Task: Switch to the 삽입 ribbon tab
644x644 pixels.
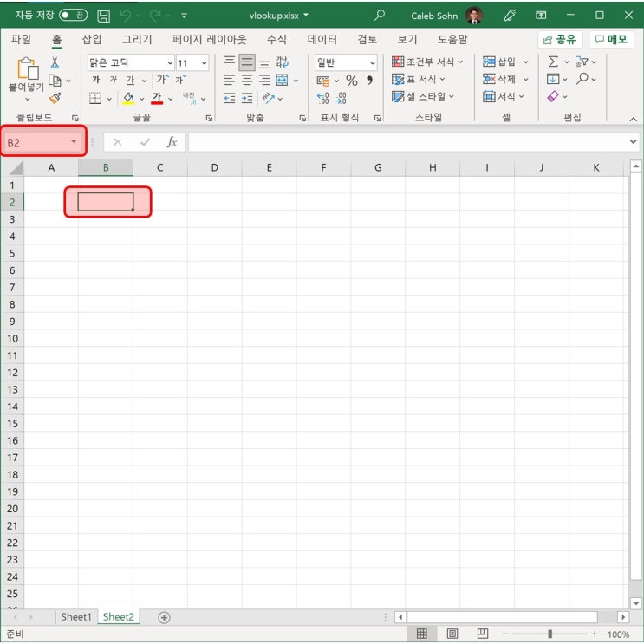Action: [x=92, y=39]
